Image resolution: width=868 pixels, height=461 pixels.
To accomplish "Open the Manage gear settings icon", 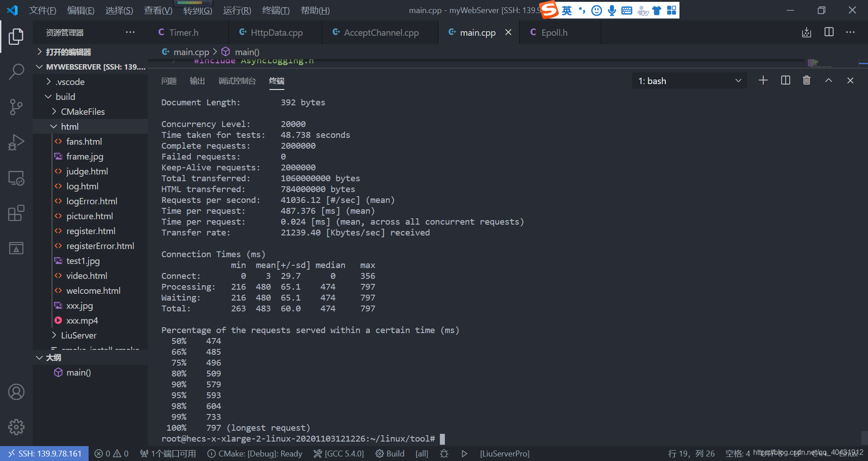I will click(x=16, y=427).
